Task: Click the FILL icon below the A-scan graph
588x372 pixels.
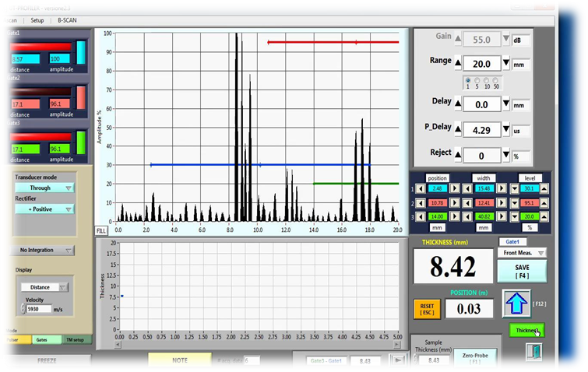Action: click(x=101, y=231)
